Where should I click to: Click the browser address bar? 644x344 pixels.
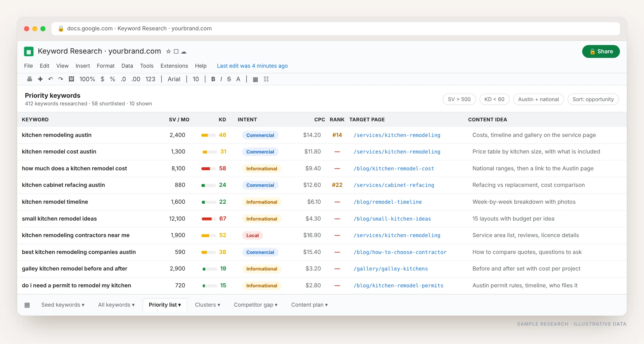point(335,28)
